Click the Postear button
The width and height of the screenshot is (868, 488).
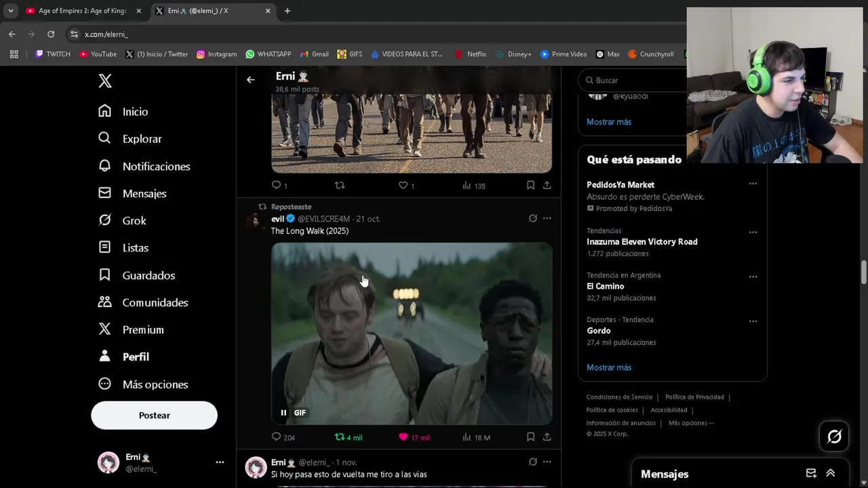click(x=154, y=415)
